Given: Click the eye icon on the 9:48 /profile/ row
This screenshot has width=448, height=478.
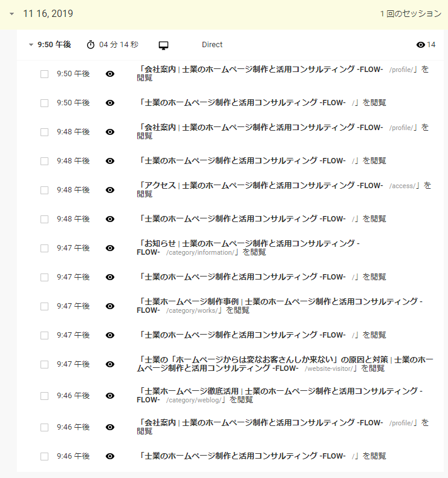Looking at the screenshot, I should tap(110, 132).
